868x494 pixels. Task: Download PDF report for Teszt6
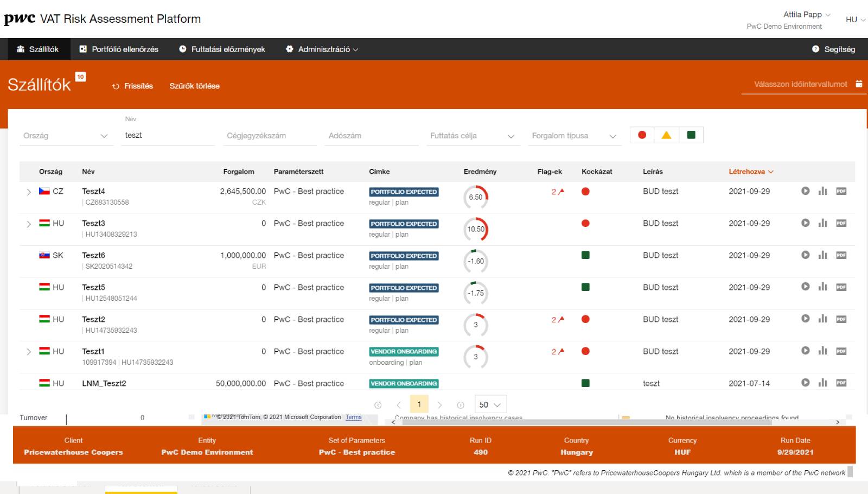pyautogui.click(x=841, y=255)
